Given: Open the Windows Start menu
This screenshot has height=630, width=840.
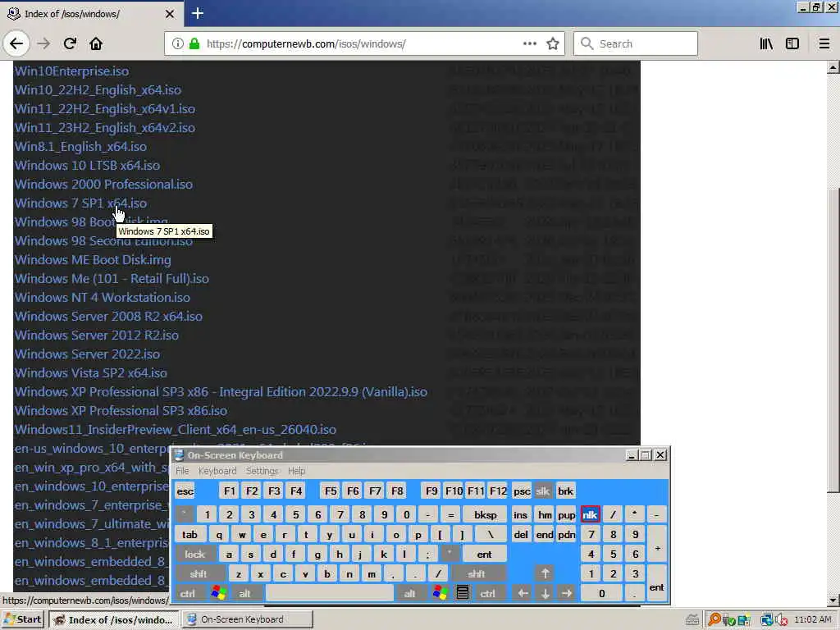Looking at the screenshot, I should [23, 620].
